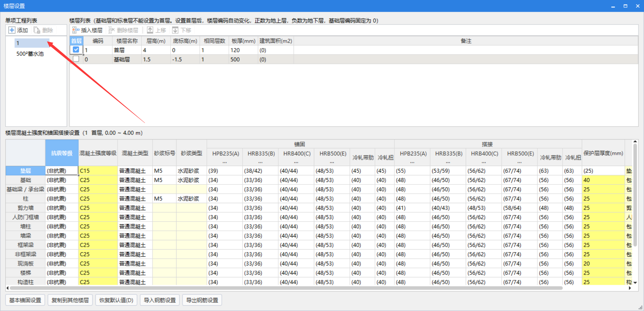
Task: Click the (41) lap value in 剪力墙 row
Action: point(412,208)
